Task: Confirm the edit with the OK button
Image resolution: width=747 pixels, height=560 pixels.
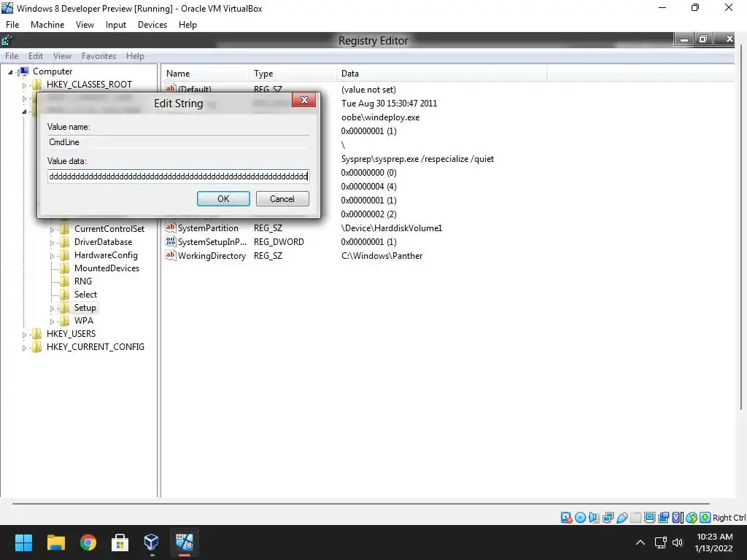Action: point(223,198)
